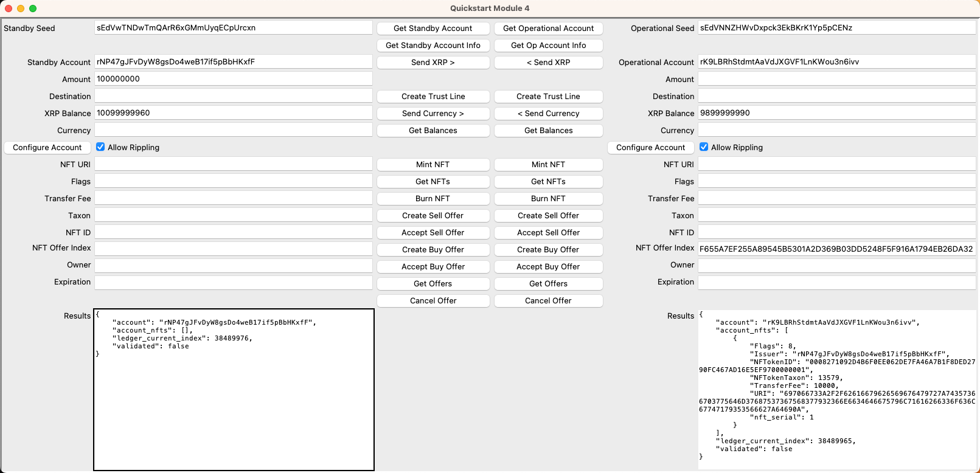This screenshot has width=980, height=473.
Task: Focus the standby NFT URI field
Action: [x=233, y=164]
